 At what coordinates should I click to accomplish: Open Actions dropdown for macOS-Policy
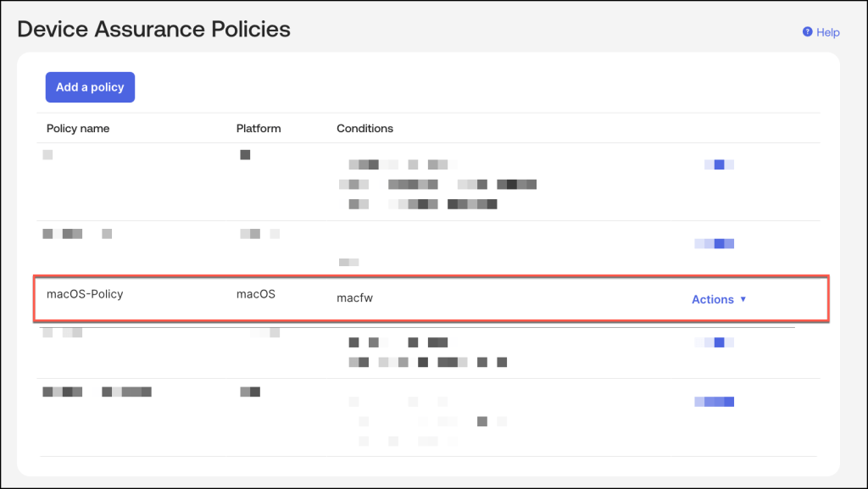(x=713, y=299)
